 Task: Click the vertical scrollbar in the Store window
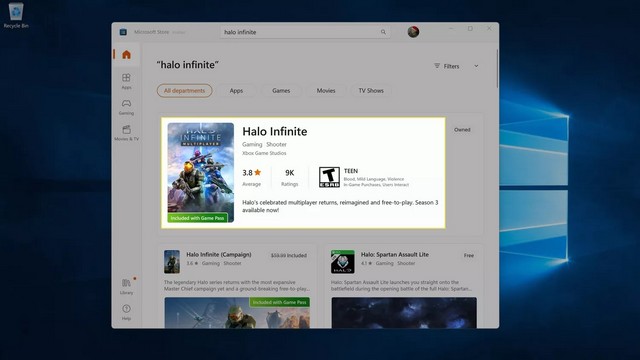click(x=497, y=69)
